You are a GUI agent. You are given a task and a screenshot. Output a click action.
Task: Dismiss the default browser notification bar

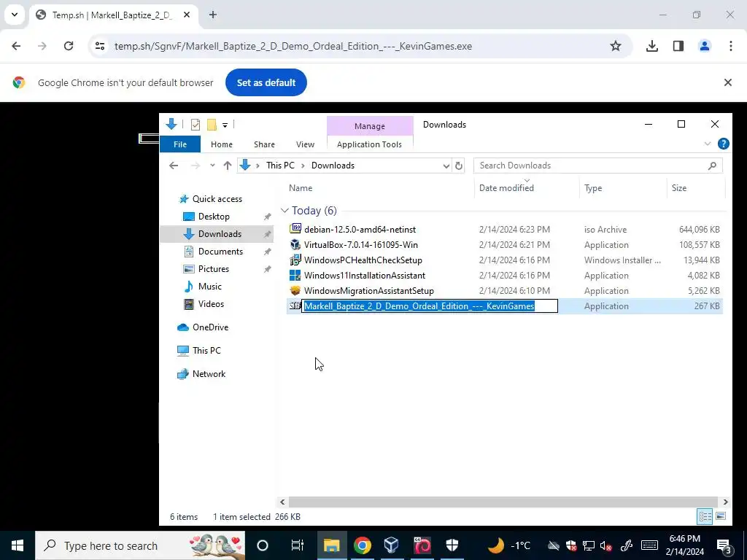[727, 82]
